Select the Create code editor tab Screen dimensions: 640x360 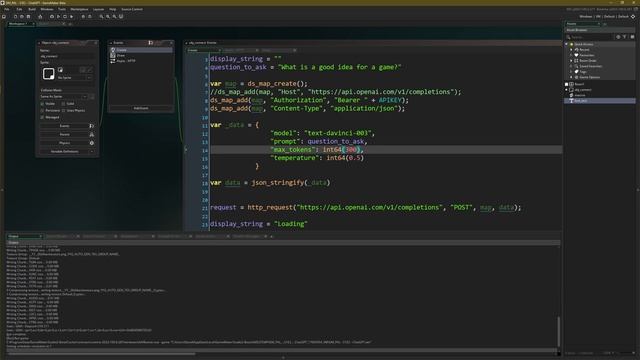coord(203,50)
